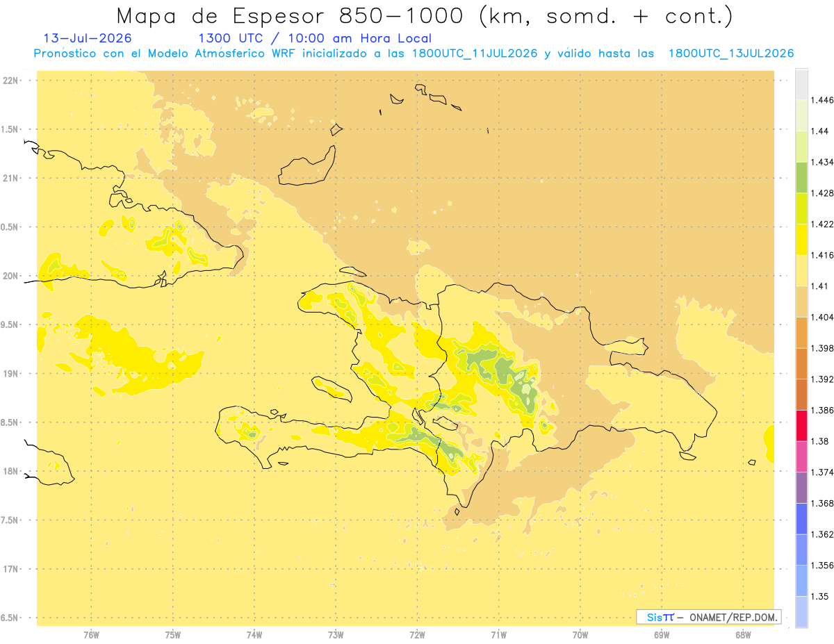This screenshot has width=834, height=644.
Task: Click the '74W' longitude axis label
Action: click(254, 635)
